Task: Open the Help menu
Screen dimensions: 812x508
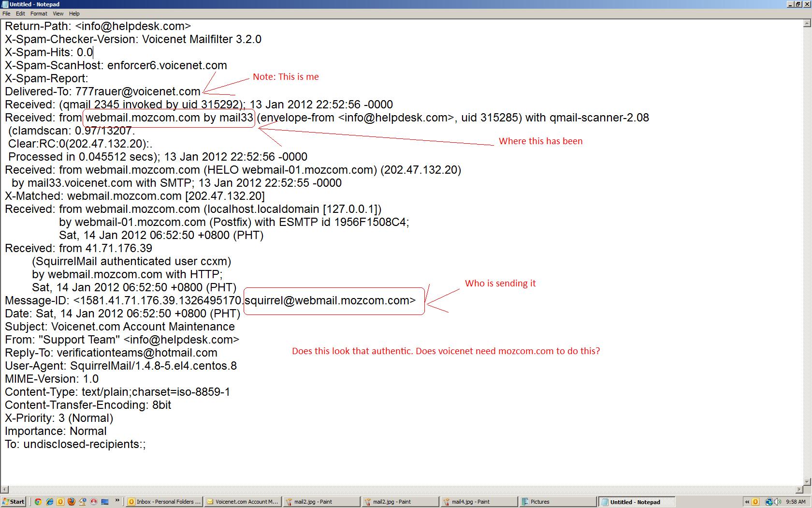Action: [74, 14]
